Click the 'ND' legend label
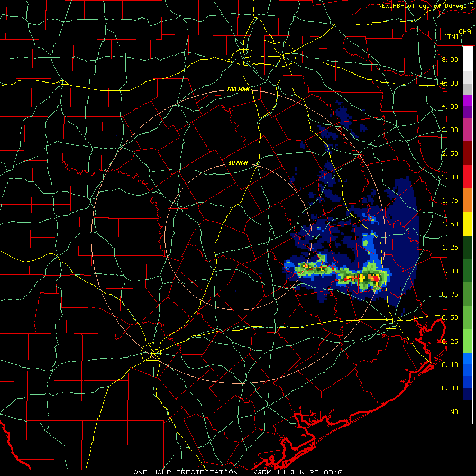 pyautogui.click(x=454, y=412)
